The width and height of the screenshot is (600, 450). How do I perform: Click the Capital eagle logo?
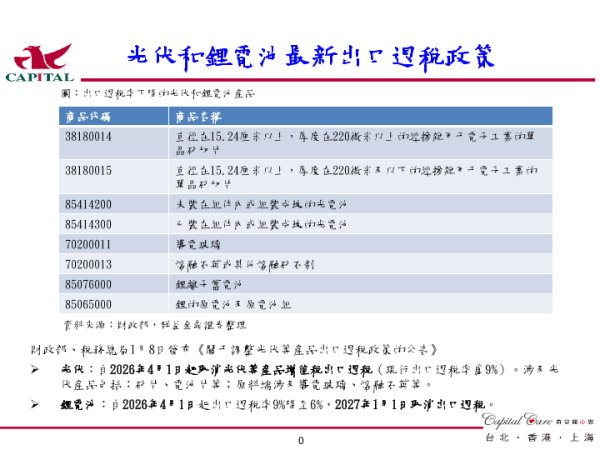tap(39, 61)
